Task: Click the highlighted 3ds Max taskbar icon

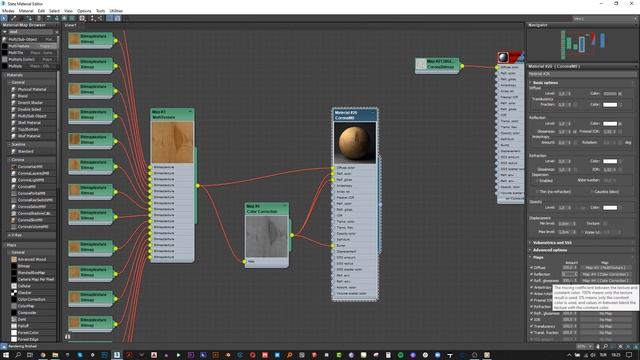Action: pos(117,355)
